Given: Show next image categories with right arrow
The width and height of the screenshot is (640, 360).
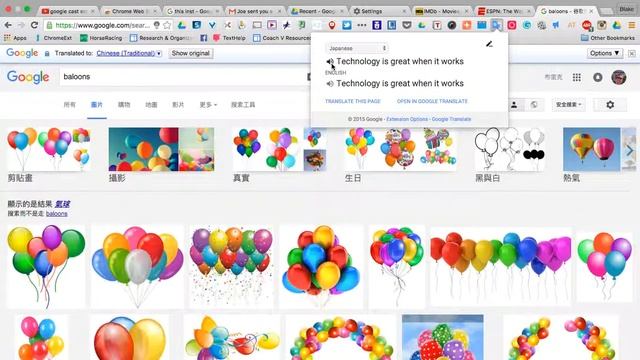Looking at the screenshot, I should tap(629, 150).
